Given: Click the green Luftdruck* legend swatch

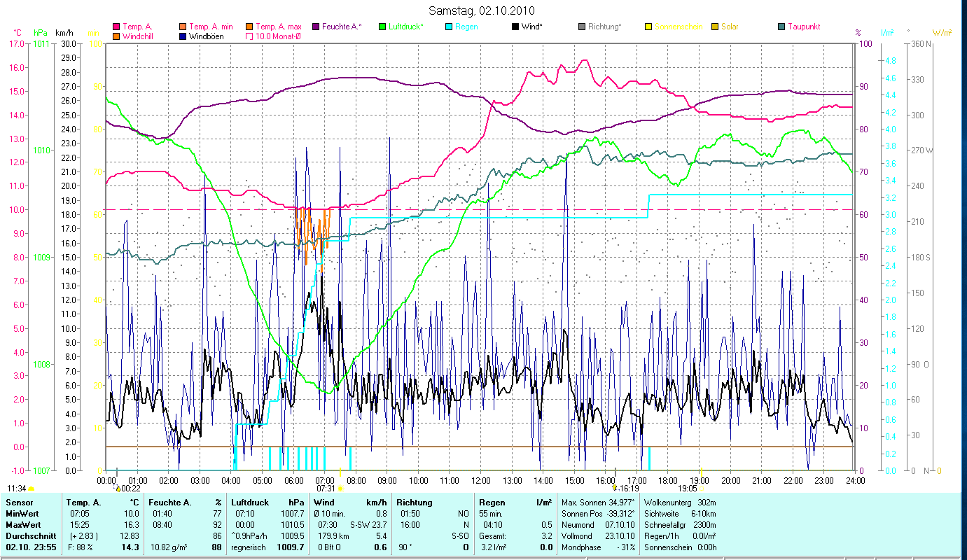Looking at the screenshot, I should (382, 27).
